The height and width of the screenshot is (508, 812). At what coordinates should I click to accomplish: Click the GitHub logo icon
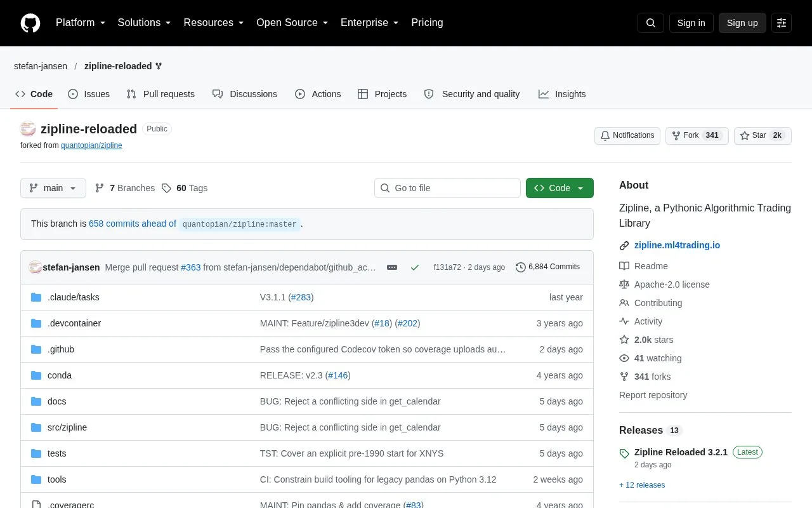click(x=30, y=23)
